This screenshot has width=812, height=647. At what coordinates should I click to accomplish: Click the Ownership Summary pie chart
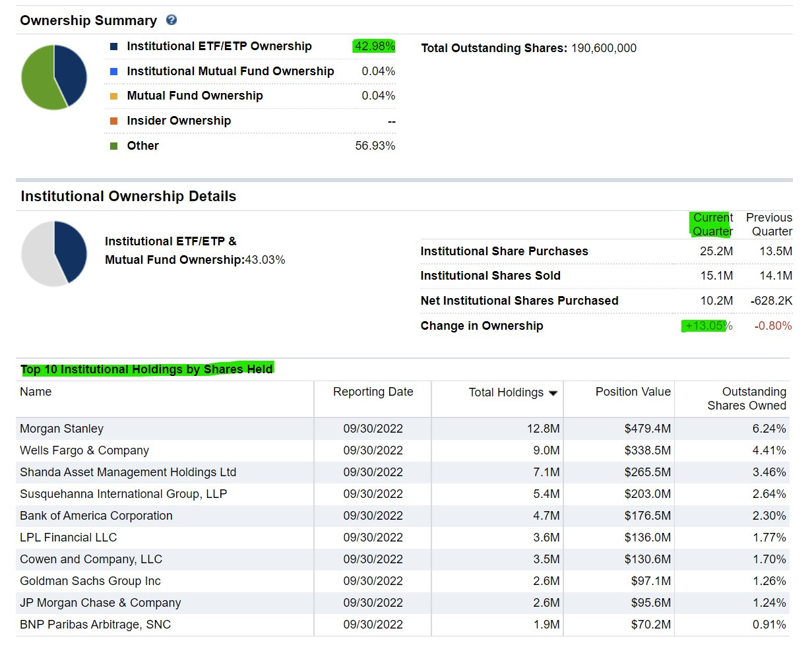pyautogui.click(x=54, y=77)
